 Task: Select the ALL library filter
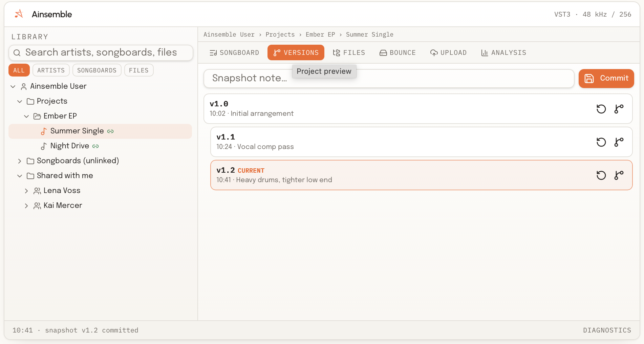[19, 70]
